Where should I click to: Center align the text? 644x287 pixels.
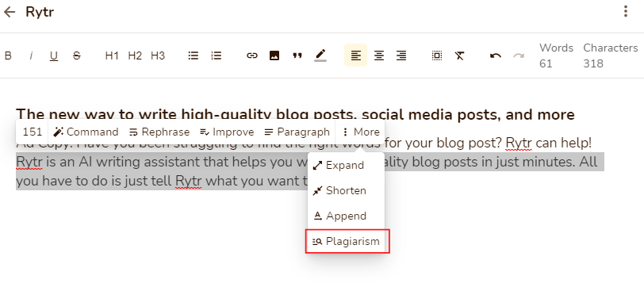tap(378, 55)
